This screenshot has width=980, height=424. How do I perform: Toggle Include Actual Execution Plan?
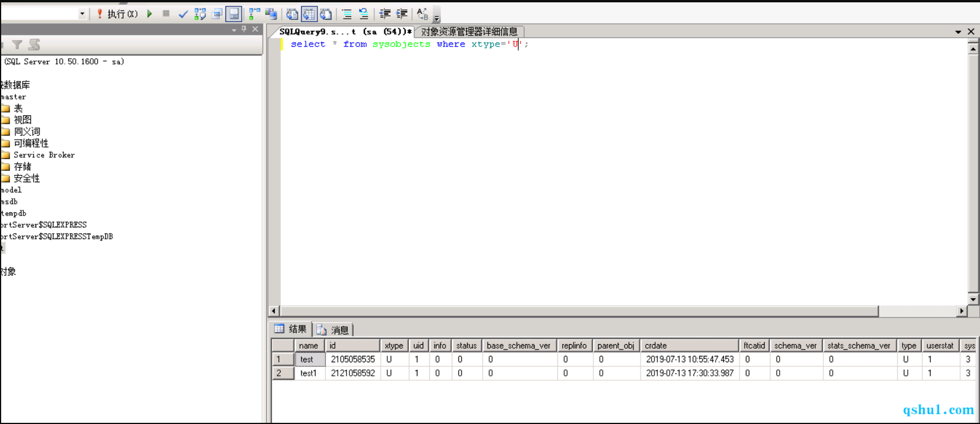(x=254, y=13)
